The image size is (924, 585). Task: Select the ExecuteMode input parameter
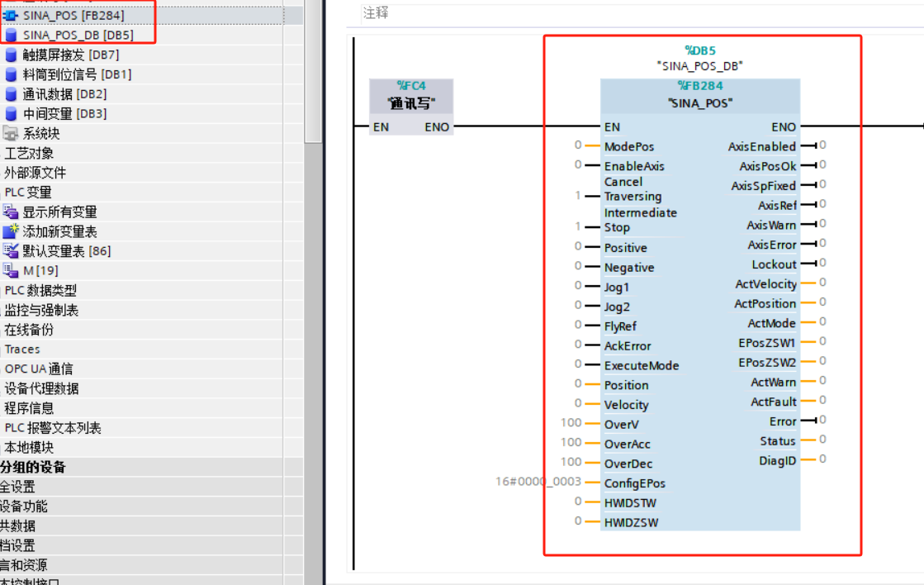(x=641, y=365)
